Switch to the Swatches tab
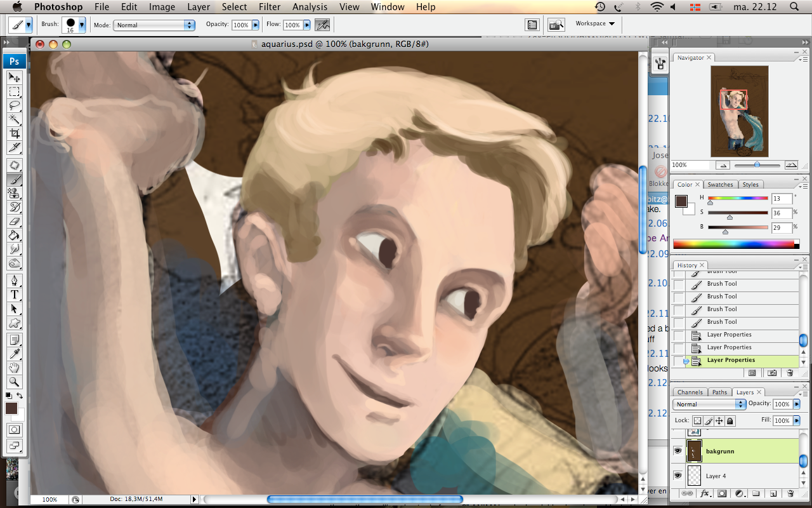This screenshot has height=508, width=812. click(720, 185)
